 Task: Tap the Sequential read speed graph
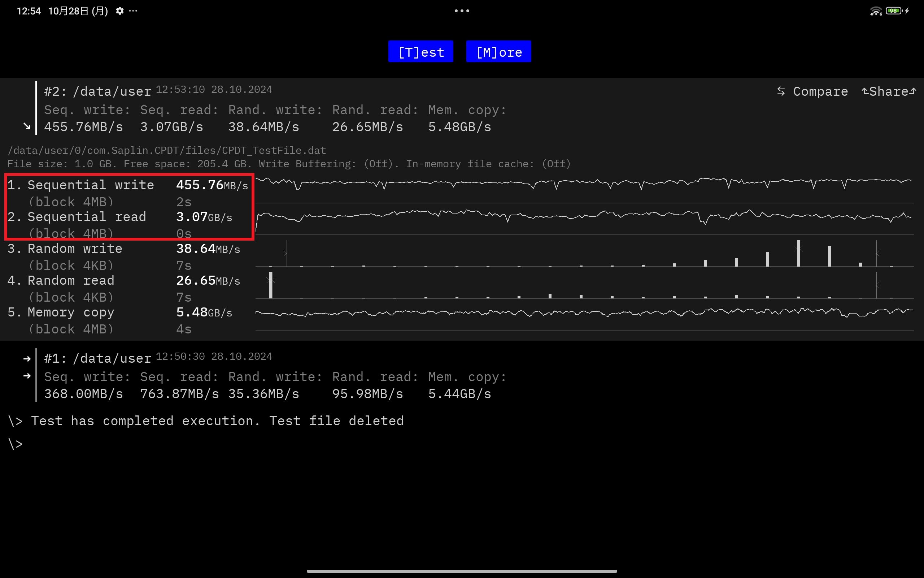(x=584, y=221)
